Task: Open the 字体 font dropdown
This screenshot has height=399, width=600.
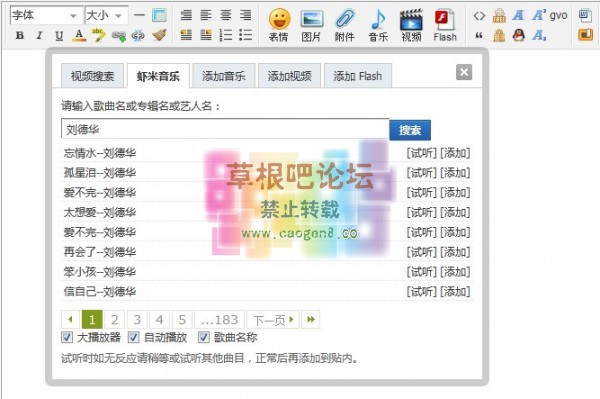Action: pyautogui.click(x=46, y=16)
